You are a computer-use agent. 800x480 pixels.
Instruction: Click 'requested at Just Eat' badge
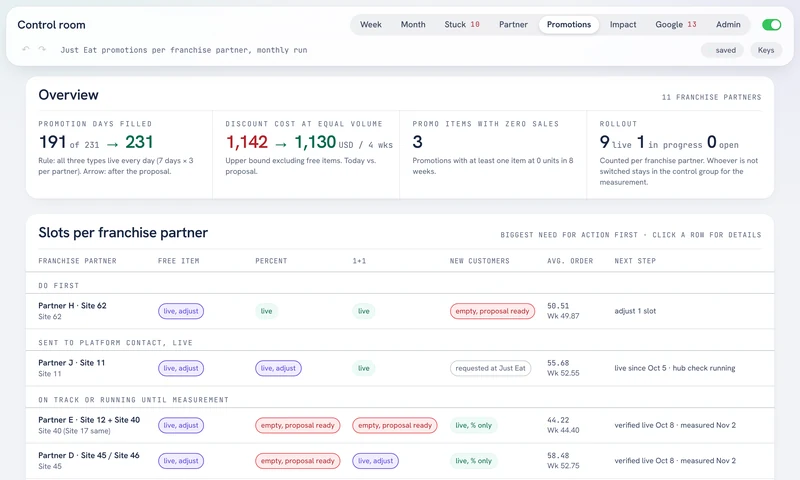(490, 368)
